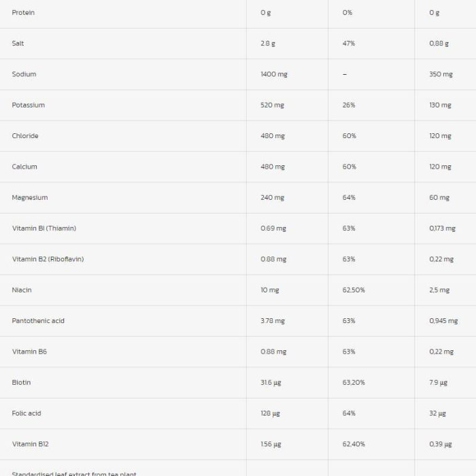Screen dimensions: 476x476
Task: Select the Salt 47% percentage cell
Action: [x=348, y=44]
